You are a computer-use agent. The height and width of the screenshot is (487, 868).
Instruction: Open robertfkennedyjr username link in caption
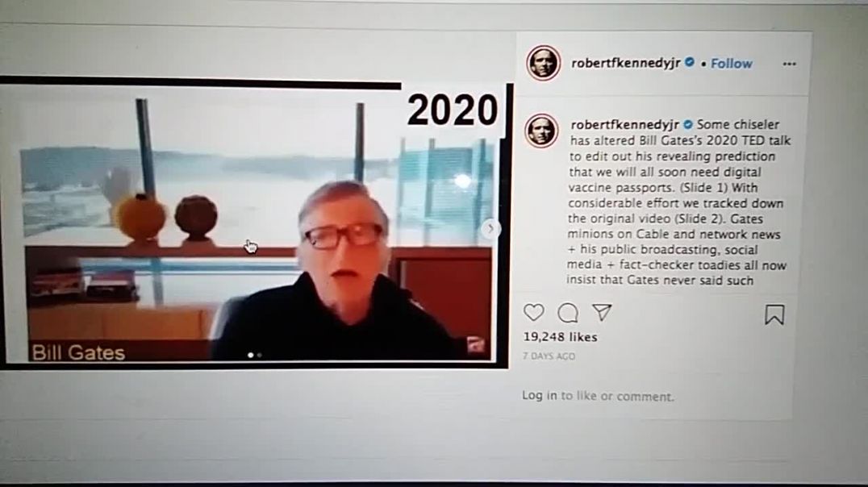pos(624,125)
